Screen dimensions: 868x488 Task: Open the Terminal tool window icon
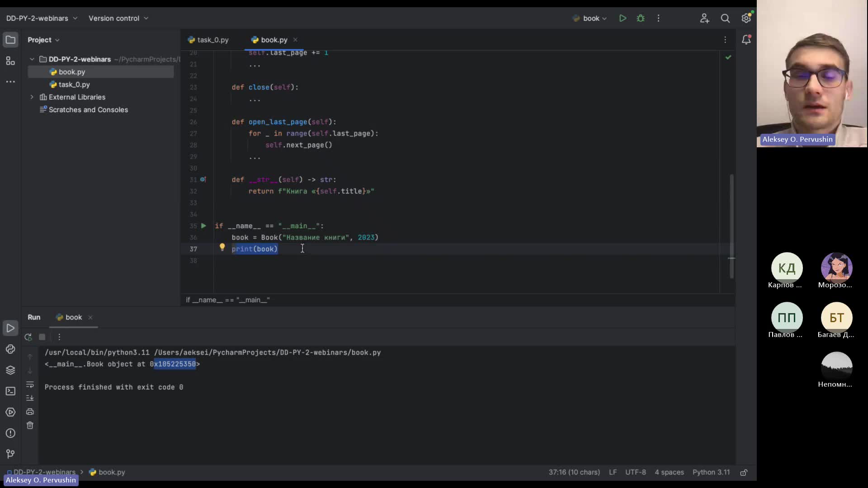[x=10, y=391]
